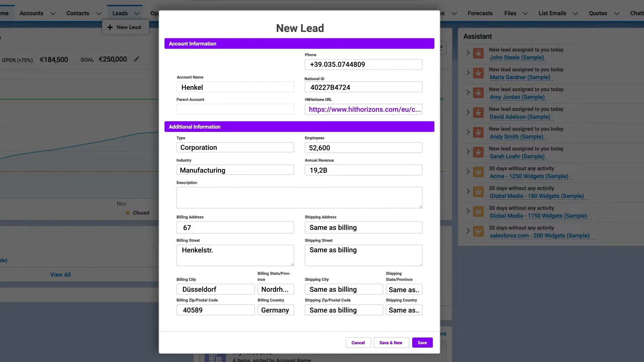
Task: Click the star icon beside David Adelson (Sample)
Action: [478, 113]
